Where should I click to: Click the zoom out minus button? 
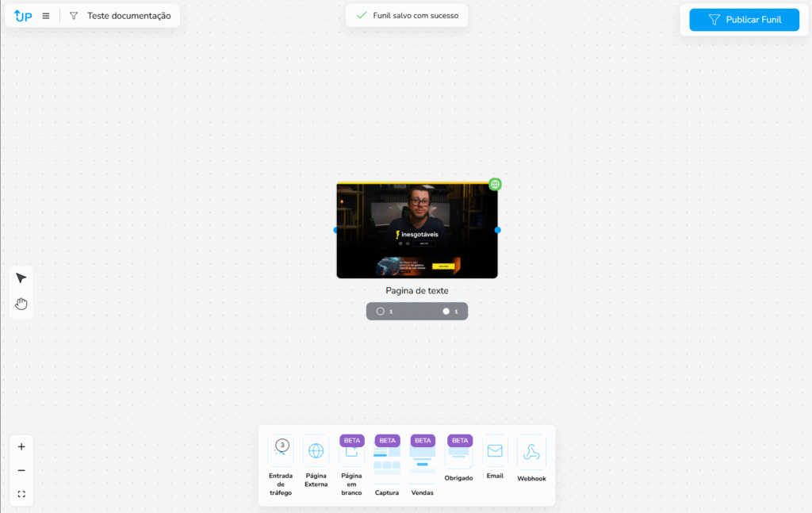[21, 470]
